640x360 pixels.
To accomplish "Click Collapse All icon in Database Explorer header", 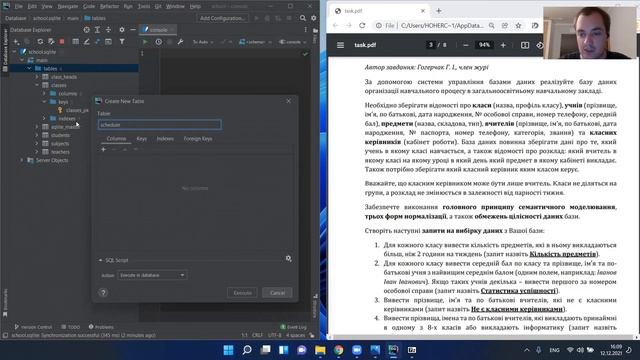I will (x=108, y=30).
